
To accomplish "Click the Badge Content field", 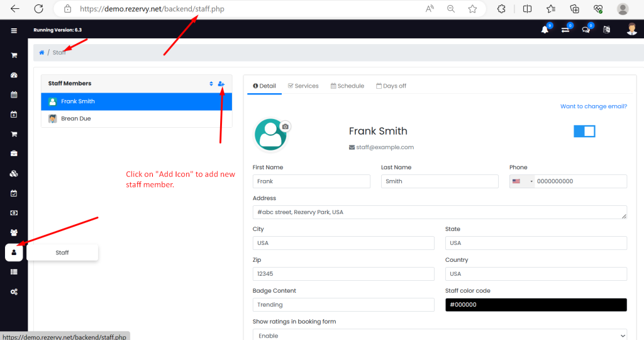I will pos(343,305).
